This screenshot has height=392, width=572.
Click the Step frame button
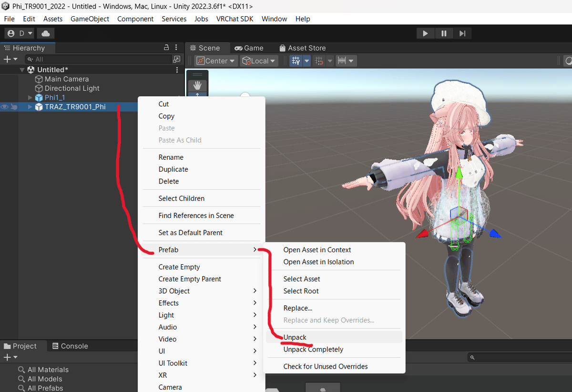point(462,33)
